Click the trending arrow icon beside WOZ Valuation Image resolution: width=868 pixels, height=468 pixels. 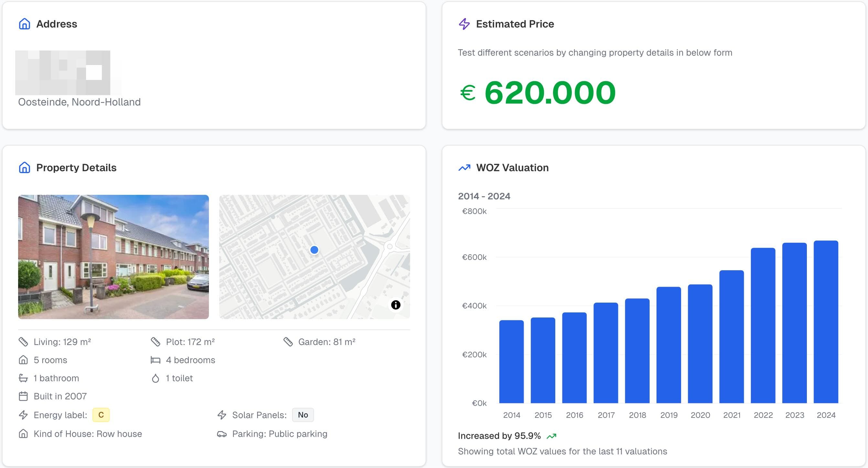464,167
